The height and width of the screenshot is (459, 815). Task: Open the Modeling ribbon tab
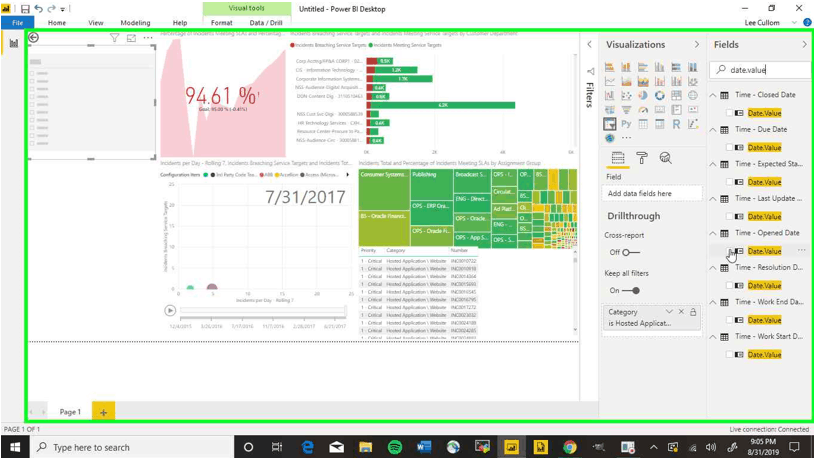(x=135, y=22)
